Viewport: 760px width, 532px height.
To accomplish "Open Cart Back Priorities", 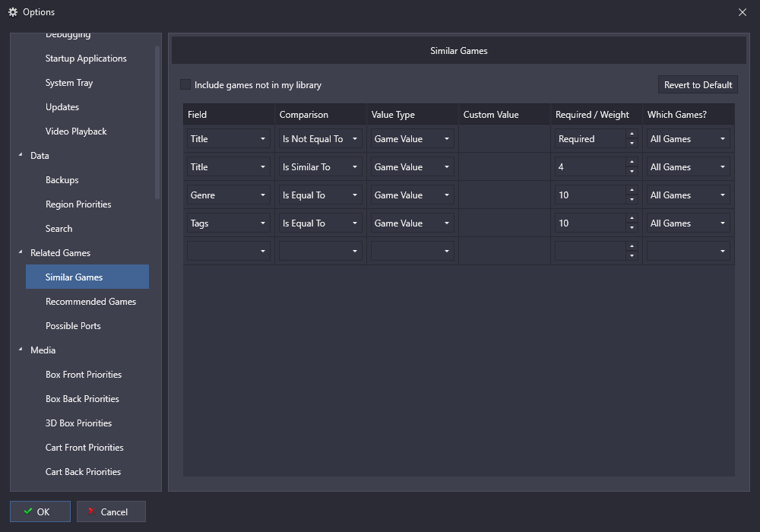I will pyautogui.click(x=83, y=471).
